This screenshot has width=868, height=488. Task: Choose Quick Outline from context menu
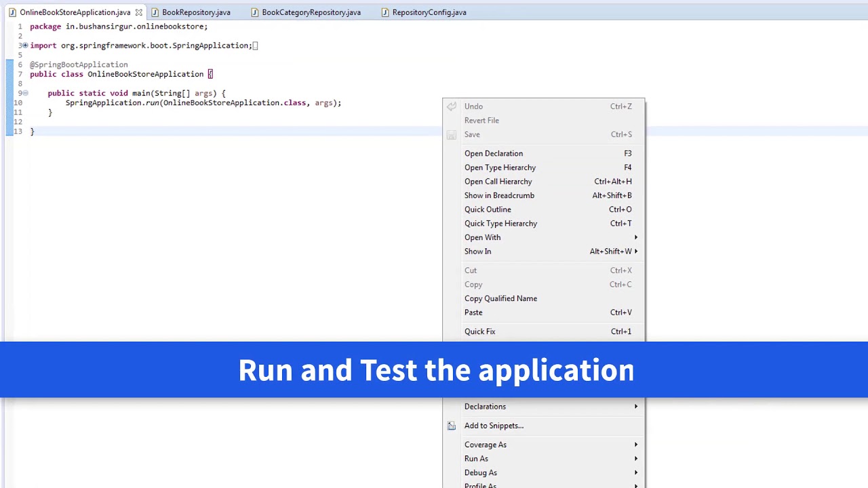[544, 209]
